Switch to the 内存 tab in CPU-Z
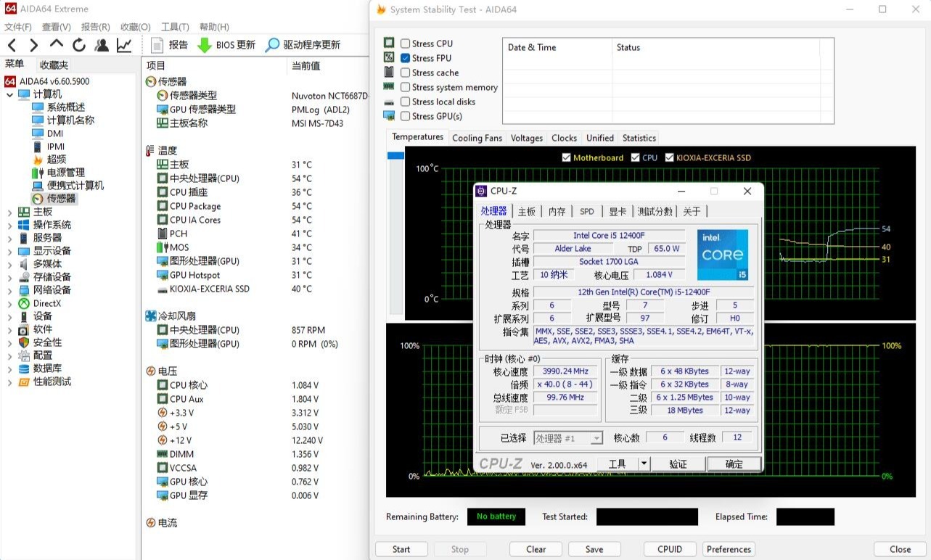Image resolution: width=931 pixels, height=560 pixels. (557, 211)
